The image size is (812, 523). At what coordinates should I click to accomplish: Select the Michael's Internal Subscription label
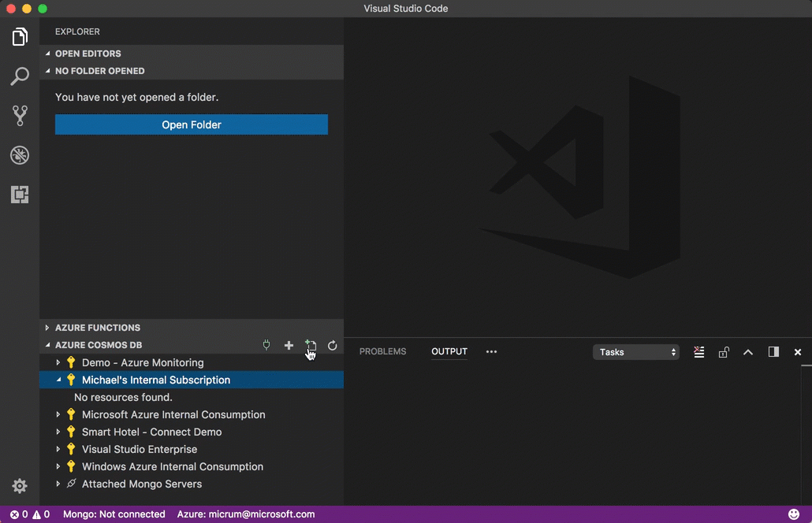(156, 380)
